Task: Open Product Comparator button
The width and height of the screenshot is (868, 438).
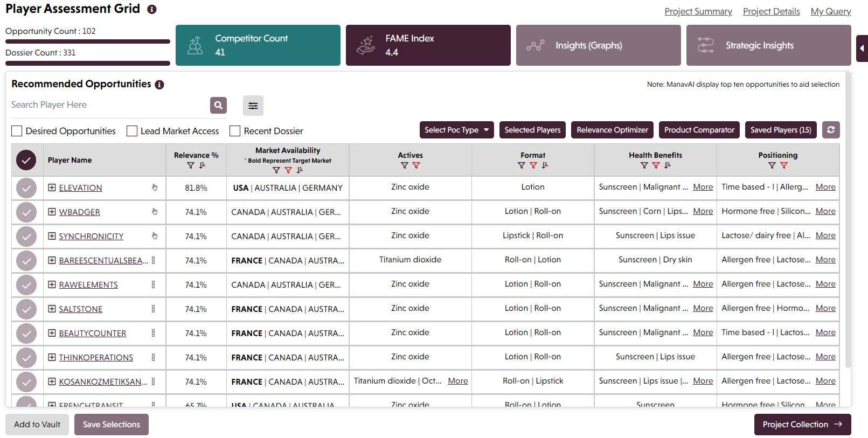Action: coord(699,130)
